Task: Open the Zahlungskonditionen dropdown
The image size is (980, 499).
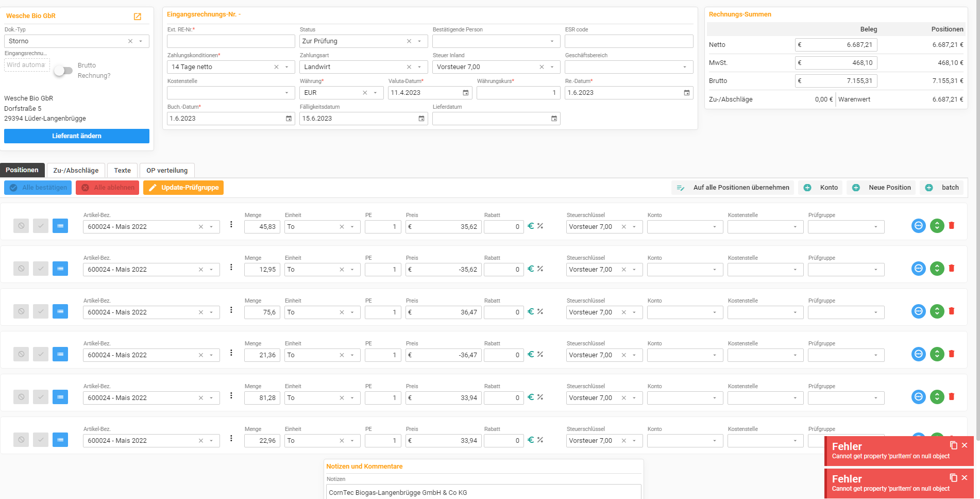Action: [x=287, y=67]
